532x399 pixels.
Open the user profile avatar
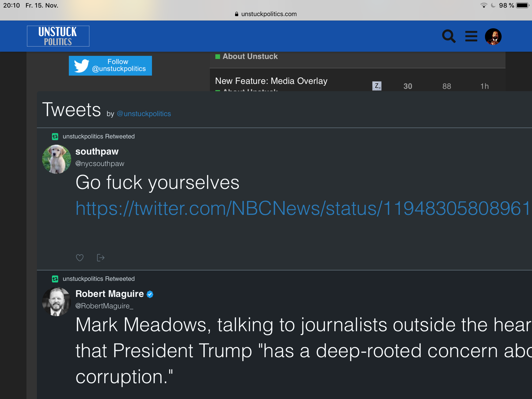tap(493, 36)
